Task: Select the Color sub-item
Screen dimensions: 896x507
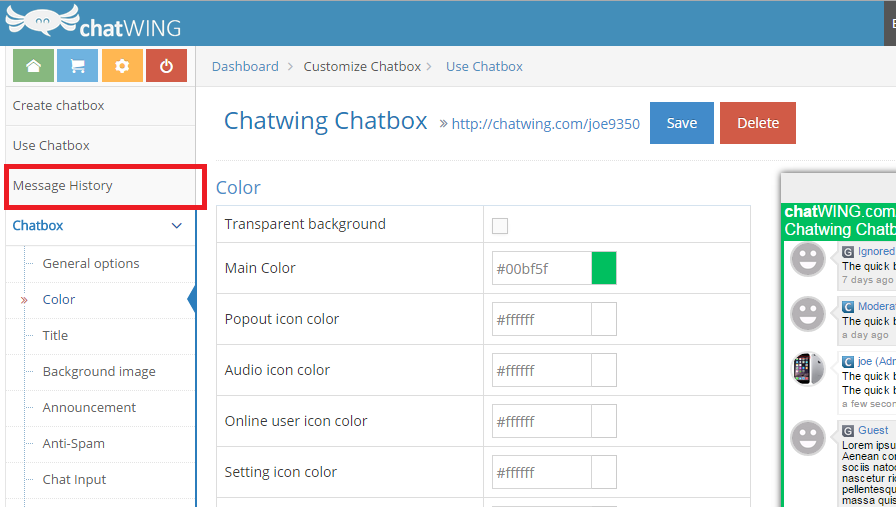Action: (x=59, y=300)
